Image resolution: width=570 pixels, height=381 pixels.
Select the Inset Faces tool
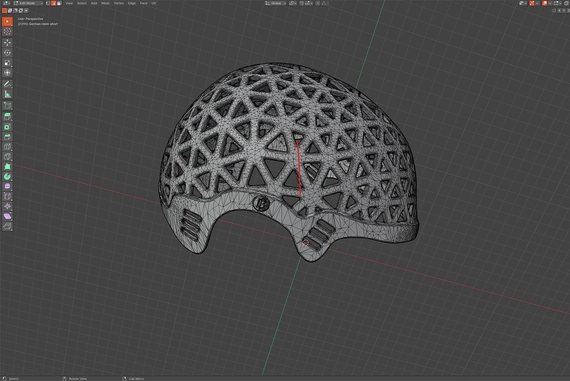[7, 127]
